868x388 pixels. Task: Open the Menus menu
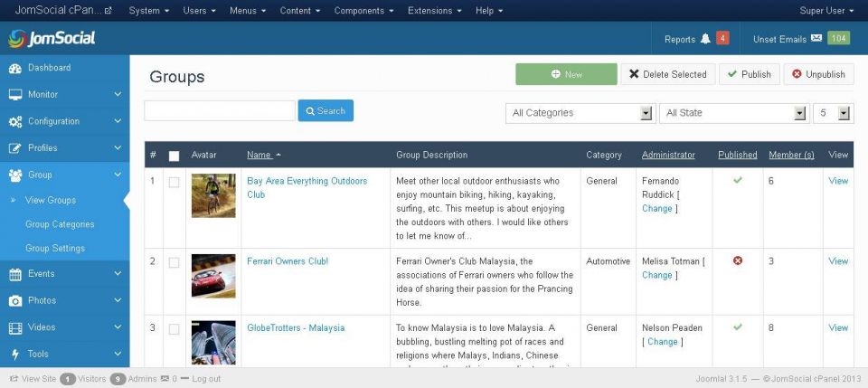click(248, 11)
